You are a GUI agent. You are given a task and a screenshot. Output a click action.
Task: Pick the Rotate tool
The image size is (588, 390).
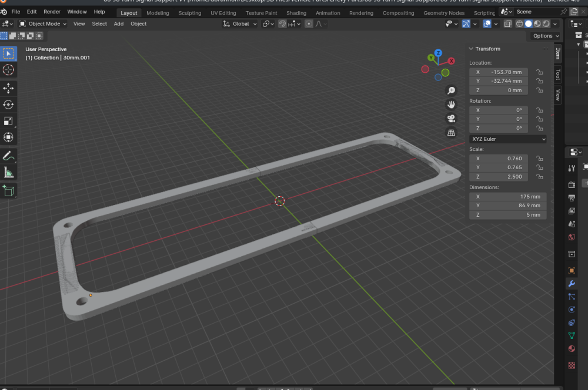point(8,105)
